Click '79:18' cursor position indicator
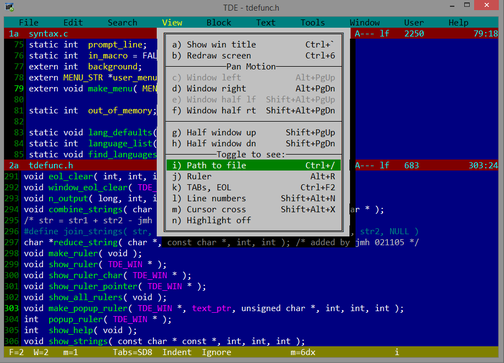 click(x=486, y=34)
